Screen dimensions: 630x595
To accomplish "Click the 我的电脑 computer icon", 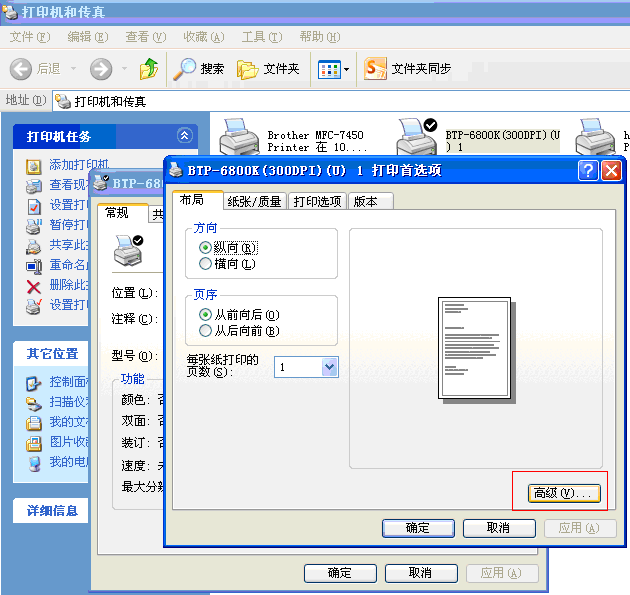I will click(x=35, y=463).
